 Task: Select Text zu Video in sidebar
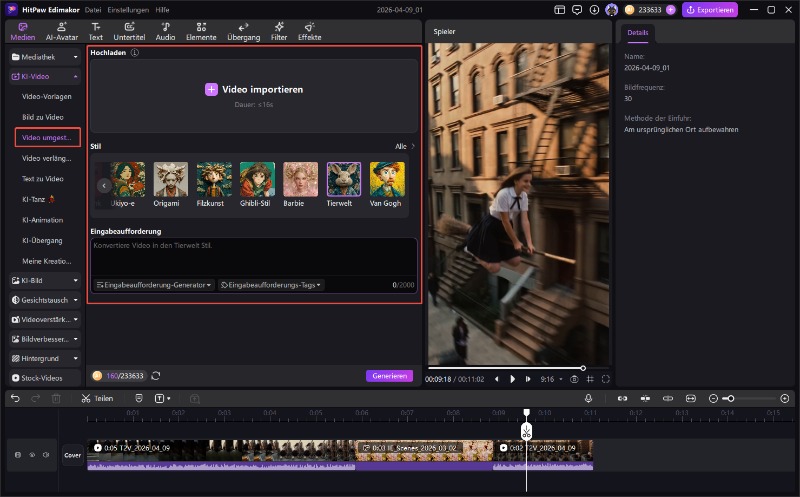[x=42, y=178]
